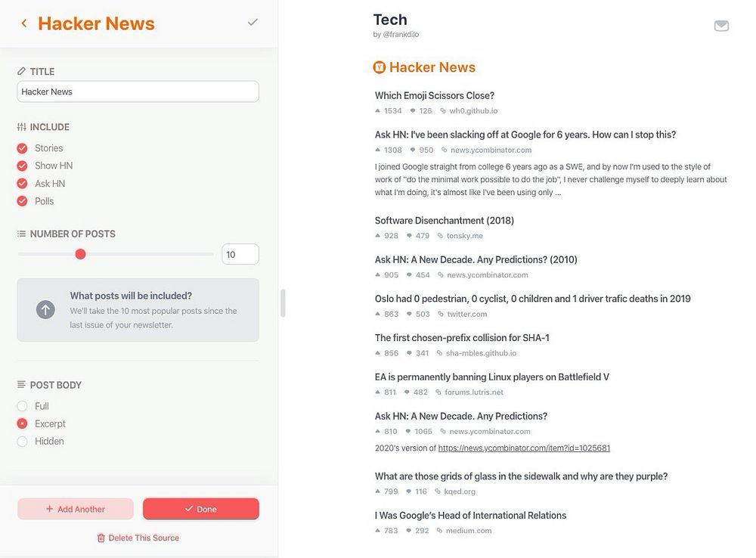Viewport: 756px width, 558px height.
Task: Click the upvote icon showing 856 points
Action: pyautogui.click(x=377, y=353)
